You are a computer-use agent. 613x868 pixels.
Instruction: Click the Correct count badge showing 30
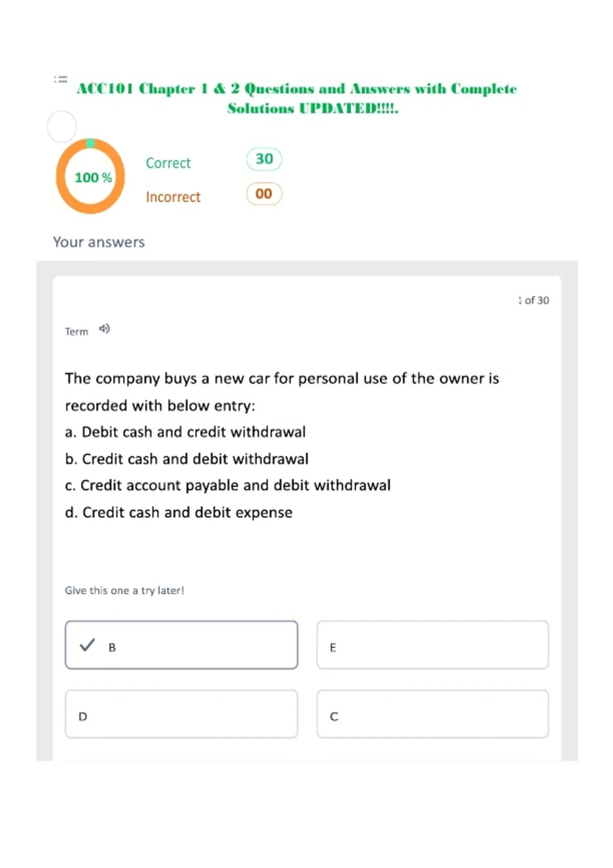tap(264, 159)
